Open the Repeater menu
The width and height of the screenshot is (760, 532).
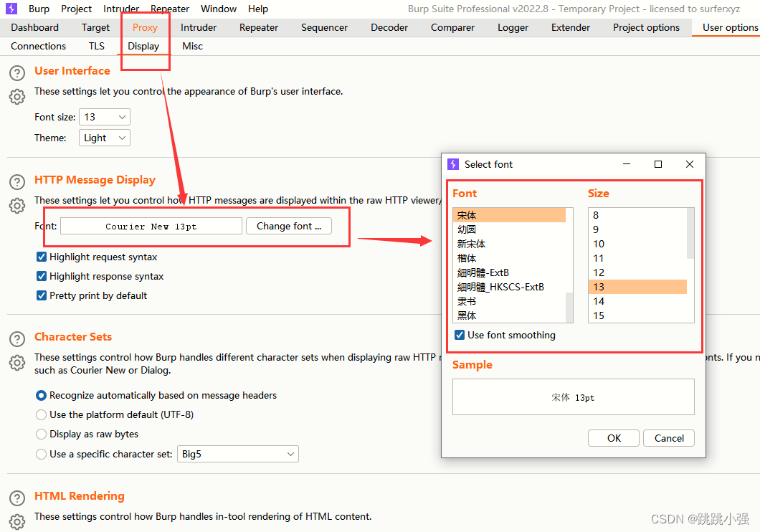click(170, 9)
